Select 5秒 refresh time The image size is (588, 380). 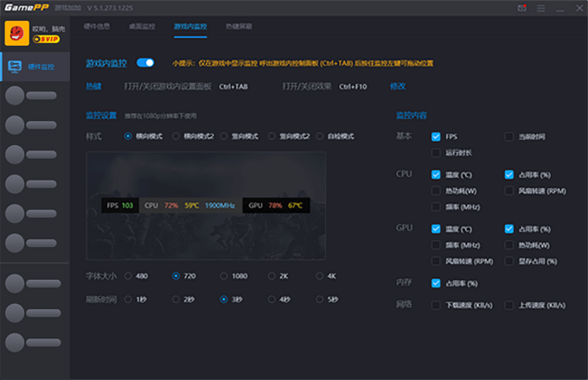point(320,299)
